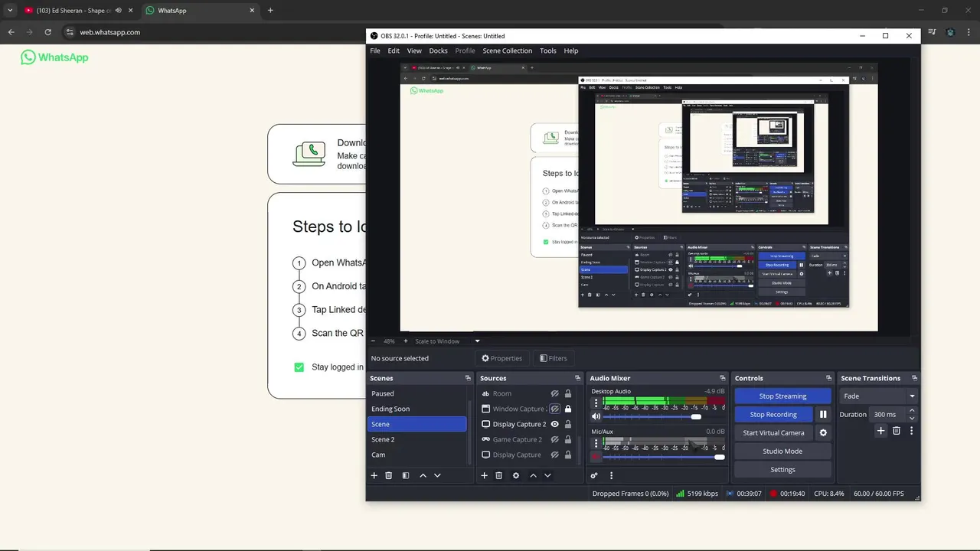This screenshot has width=980, height=551.
Task: Lock the Room source
Action: (567, 393)
